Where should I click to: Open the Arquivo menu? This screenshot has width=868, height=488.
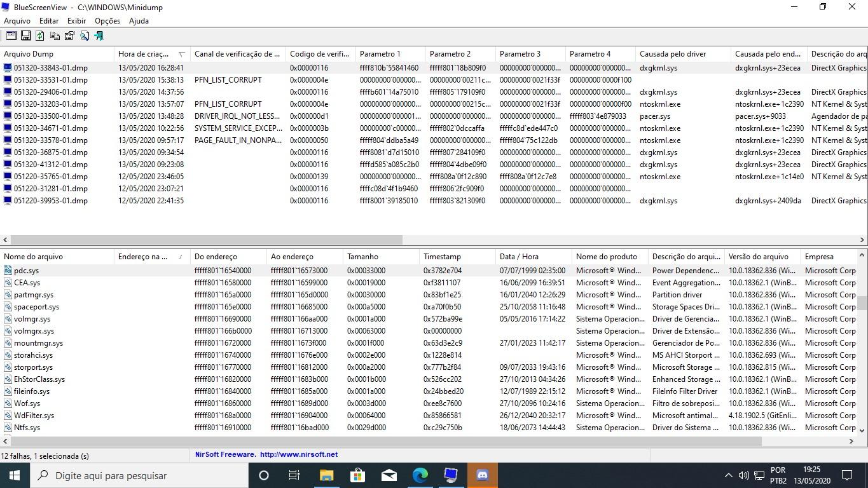click(17, 20)
